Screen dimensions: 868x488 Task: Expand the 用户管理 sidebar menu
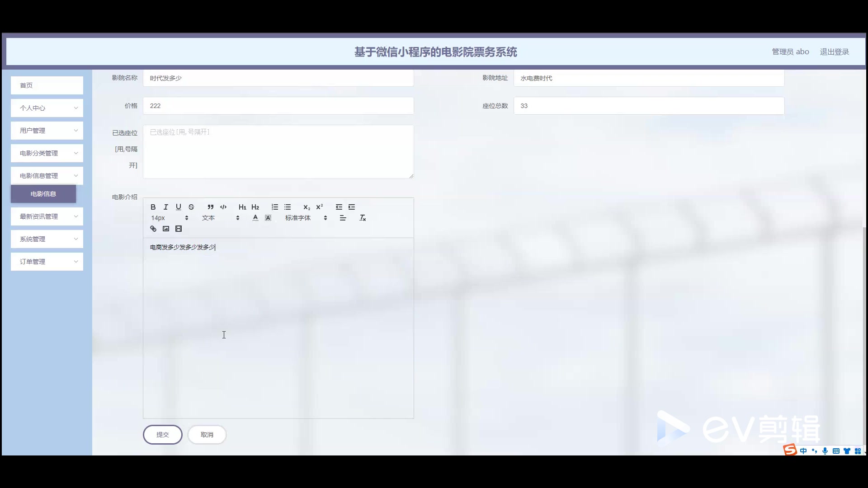[x=47, y=131]
